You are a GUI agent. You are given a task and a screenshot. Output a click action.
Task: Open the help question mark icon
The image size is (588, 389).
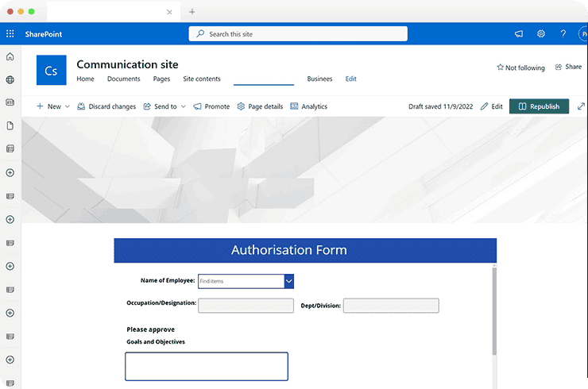(563, 34)
